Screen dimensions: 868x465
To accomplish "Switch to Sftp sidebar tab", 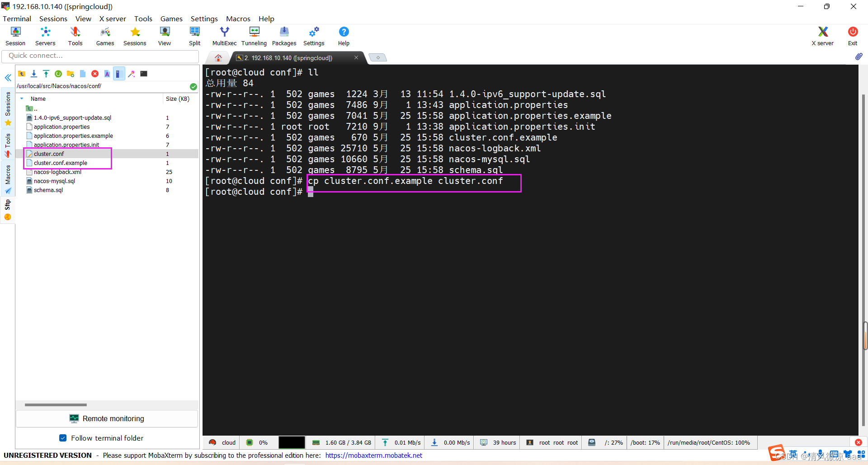I will (8, 210).
